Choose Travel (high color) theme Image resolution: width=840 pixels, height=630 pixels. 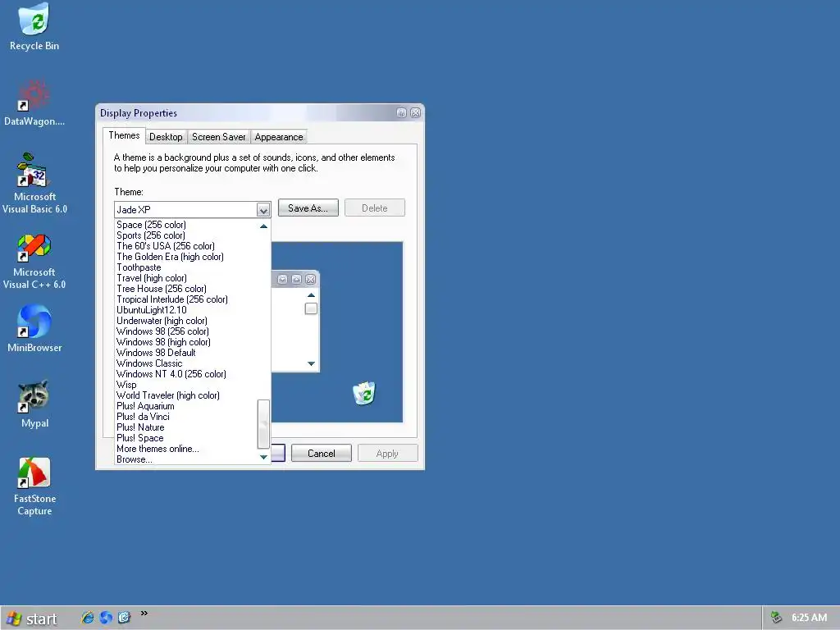[186, 278]
